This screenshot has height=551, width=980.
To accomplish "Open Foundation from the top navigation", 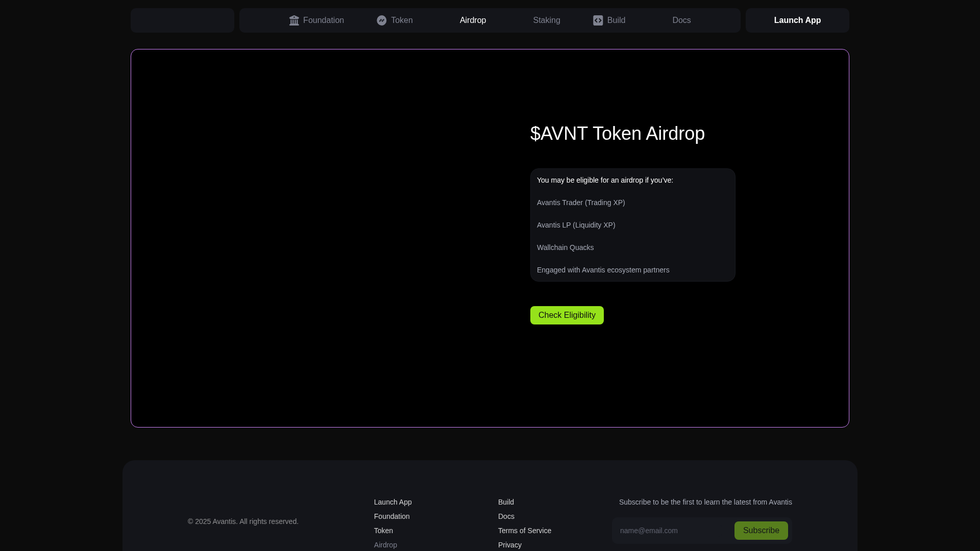I will tap(323, 20).
